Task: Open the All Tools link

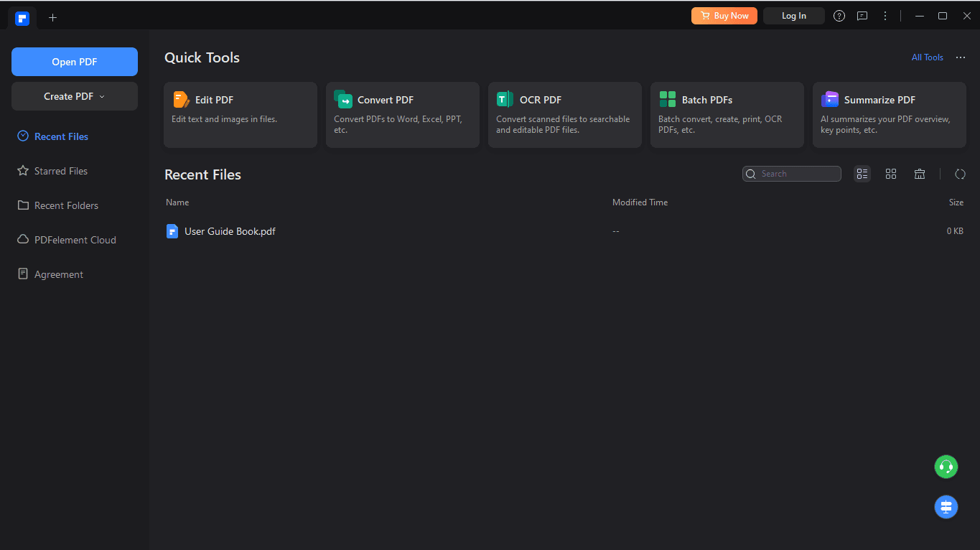Action: tap(928, 57)
